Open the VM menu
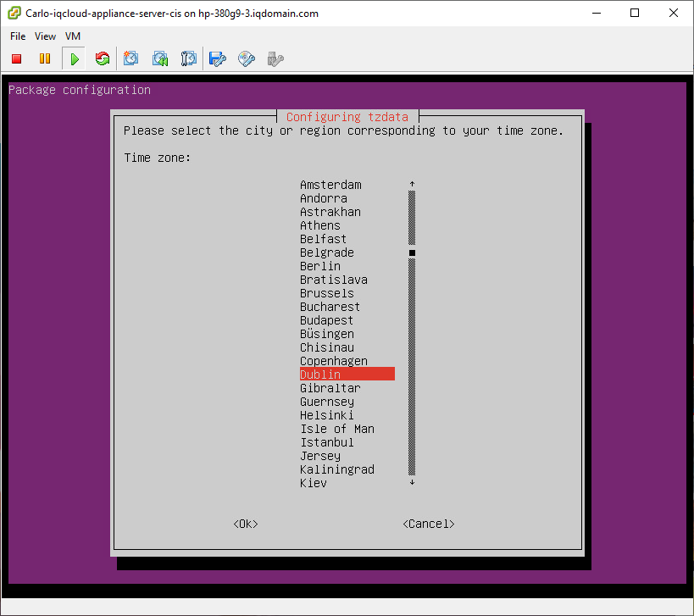This screenshot has width=694, height=616. point(73,36)
